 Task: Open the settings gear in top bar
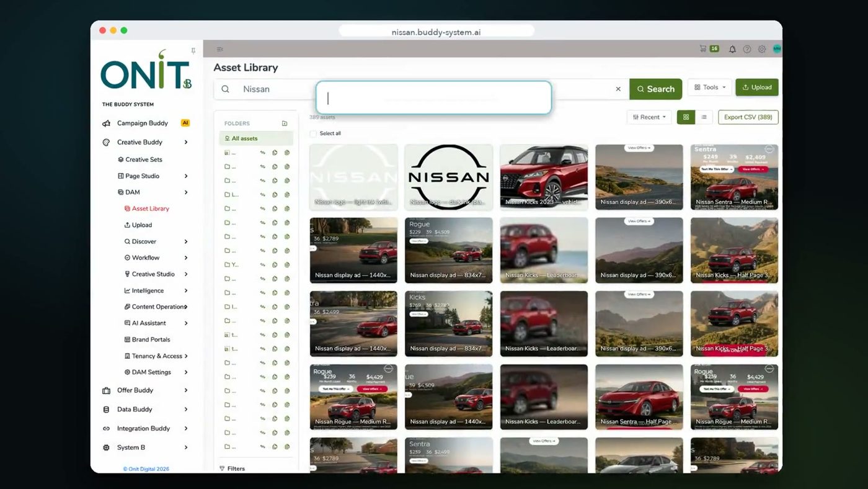pyautogui.click(x=762, y=49)
